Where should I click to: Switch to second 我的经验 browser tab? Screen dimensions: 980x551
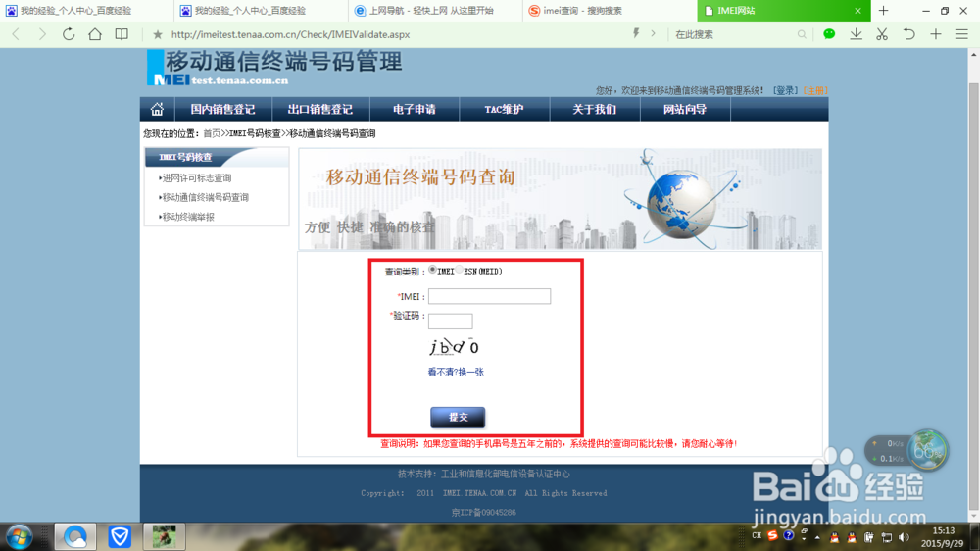click(261, 11)
